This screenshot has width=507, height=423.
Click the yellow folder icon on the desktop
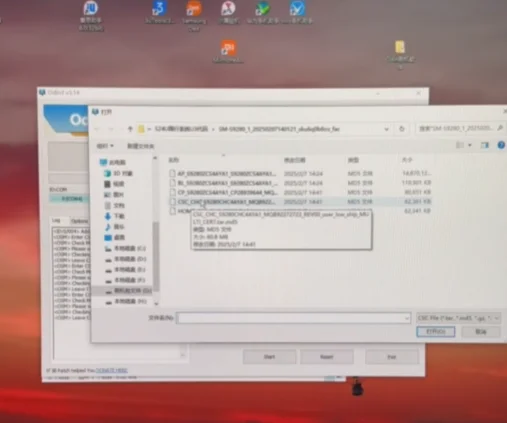tap(400, 47)
